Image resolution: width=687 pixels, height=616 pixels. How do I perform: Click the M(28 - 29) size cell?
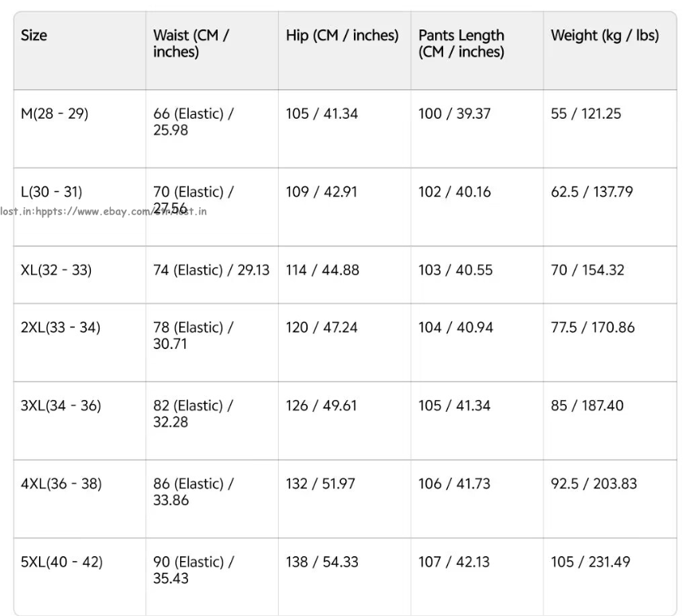tap(55, 114)
